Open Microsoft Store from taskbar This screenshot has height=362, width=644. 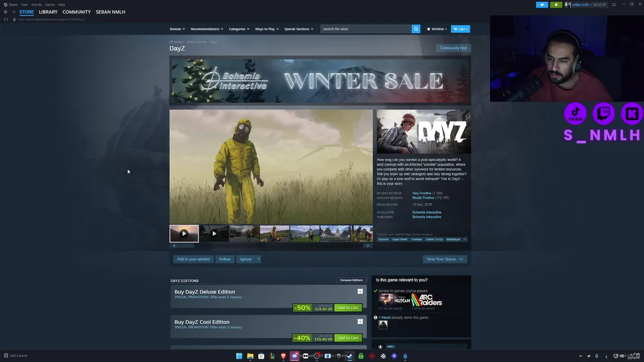pos(261,356)
